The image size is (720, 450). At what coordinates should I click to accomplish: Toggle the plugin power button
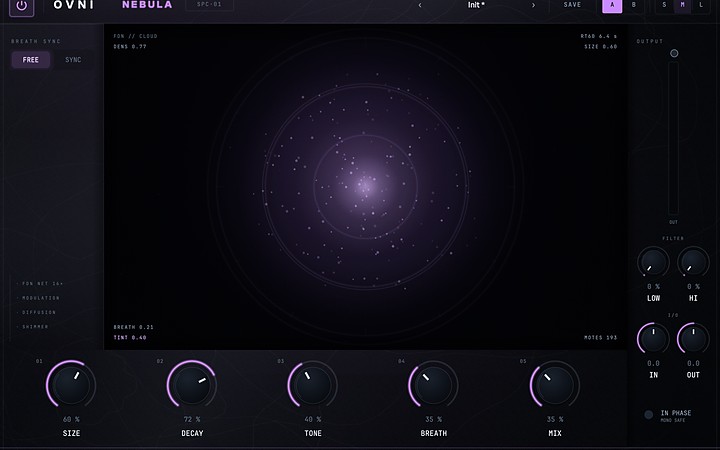coord(22,6)
